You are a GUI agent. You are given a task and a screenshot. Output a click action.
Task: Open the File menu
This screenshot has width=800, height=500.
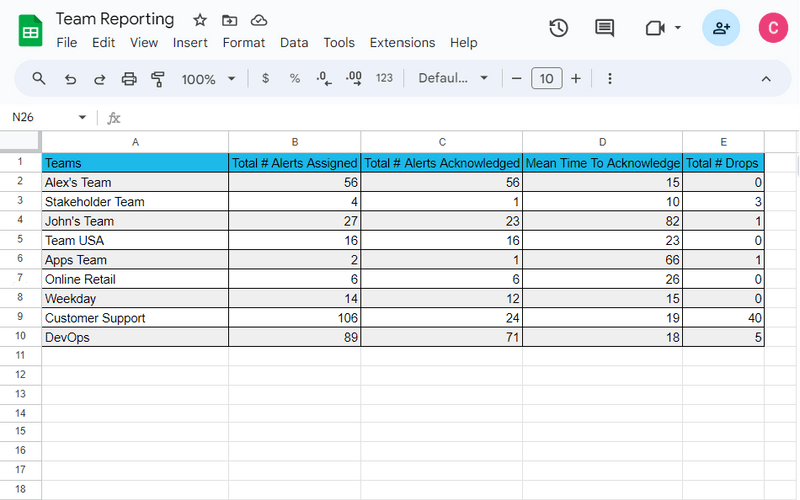pos(67,42)
